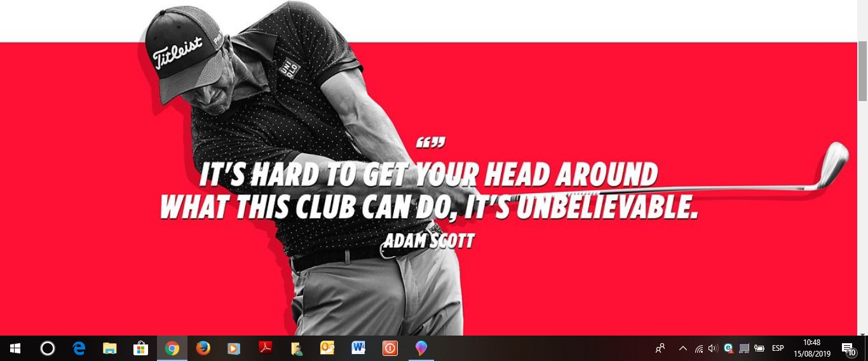This screenshot has height=361, width=868.
Task: Open the Windows Start menu
Action: (x=15, y=348)
